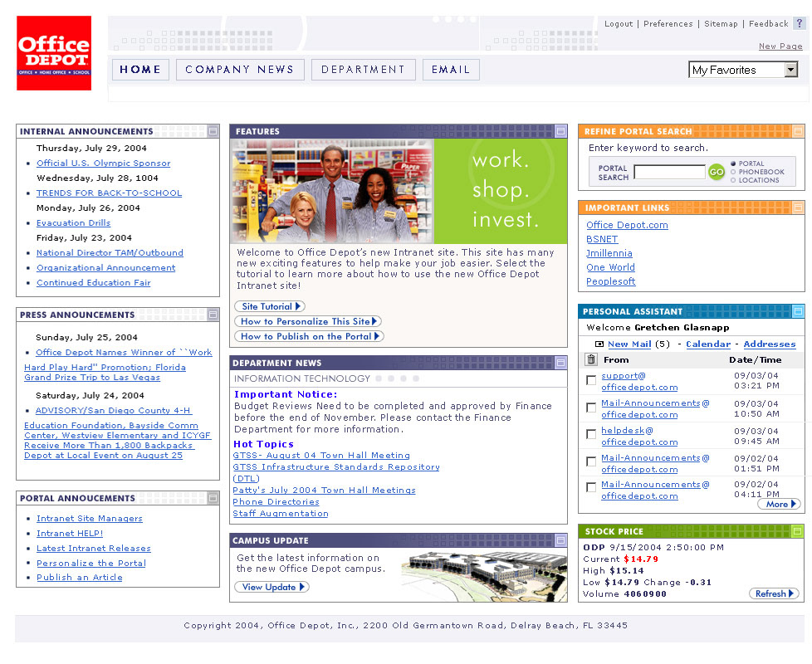Refresh the stock price
Image resolution: width=812 pixels, height=664 pixels.
tap(774, 593)
